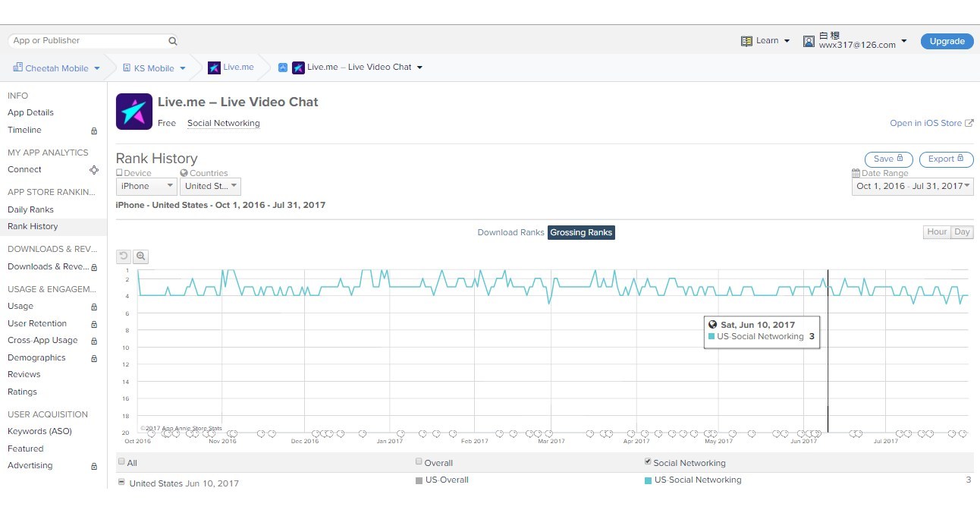The image size is (980, 513).
Task: Click the Export button
Action: [946, 159]
